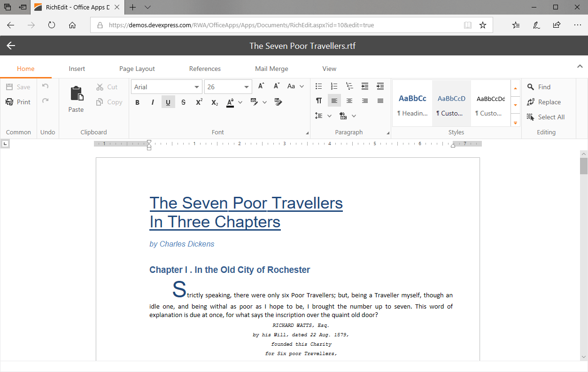Screen dimensions: 588x372
Task: Apply Subscript formatting to text
Action: 214,101
